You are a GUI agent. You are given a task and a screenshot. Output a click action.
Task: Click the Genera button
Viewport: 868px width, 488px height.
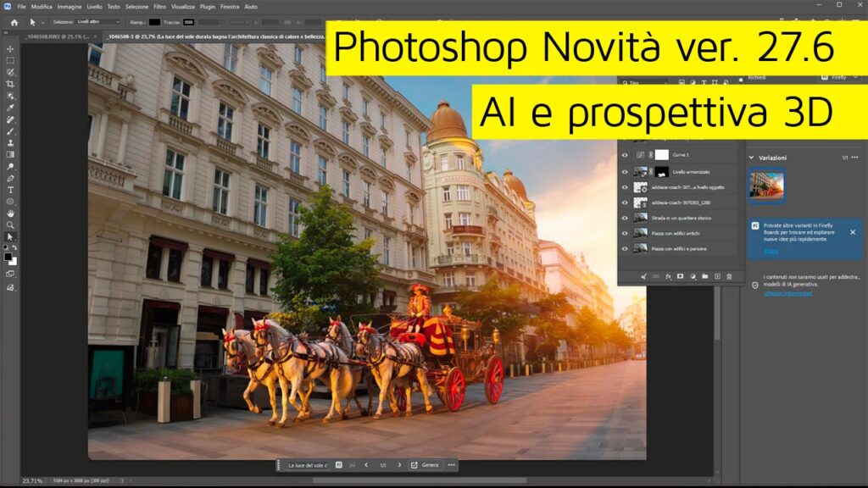click(426, 465)
